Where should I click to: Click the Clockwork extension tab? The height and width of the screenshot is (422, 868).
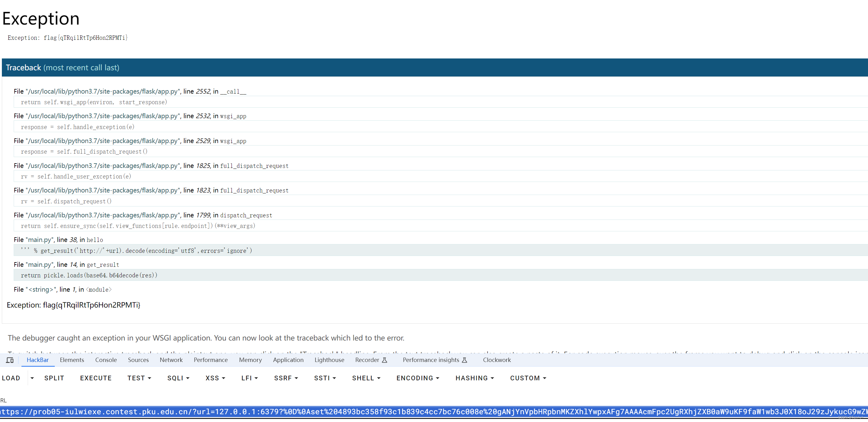496,361
